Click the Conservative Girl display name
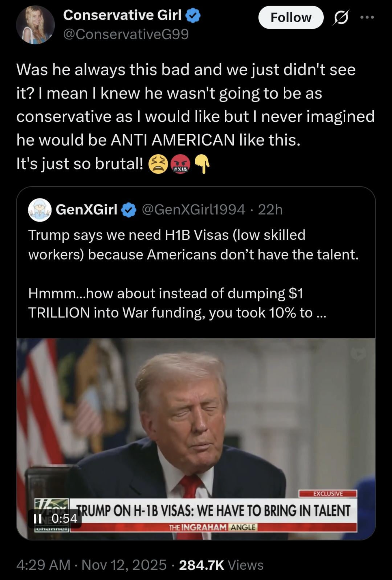Screen dimensions: 392x580 pyautogui.click(x=122, y=15)
